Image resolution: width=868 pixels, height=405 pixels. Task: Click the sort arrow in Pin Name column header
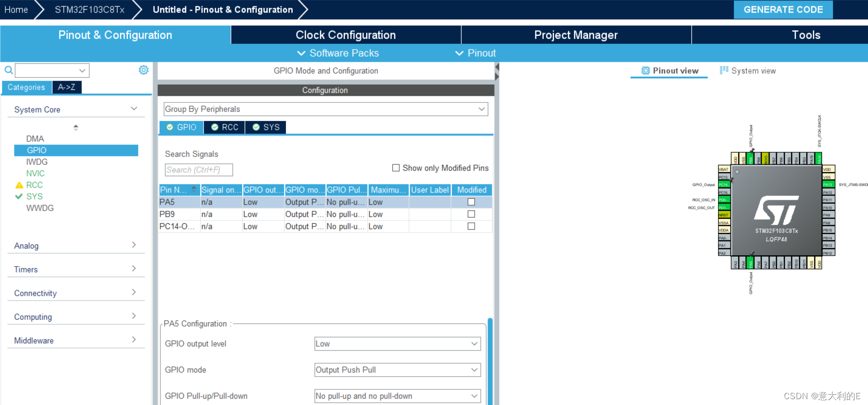click(x=194, y=189)
